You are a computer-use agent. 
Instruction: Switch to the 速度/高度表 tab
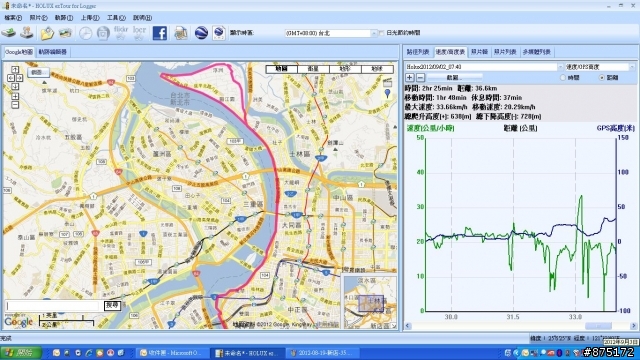450,52
